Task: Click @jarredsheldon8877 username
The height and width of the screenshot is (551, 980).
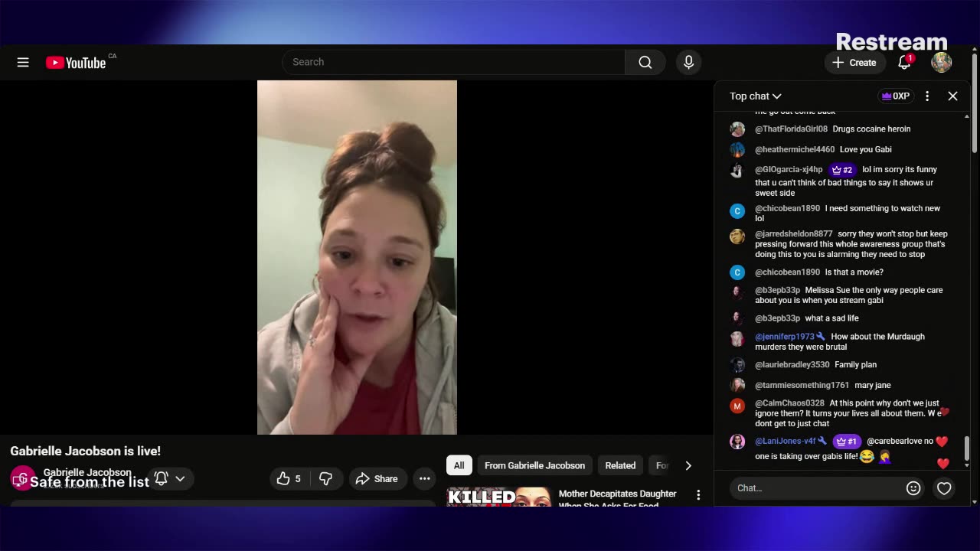Action: (794, 234)
